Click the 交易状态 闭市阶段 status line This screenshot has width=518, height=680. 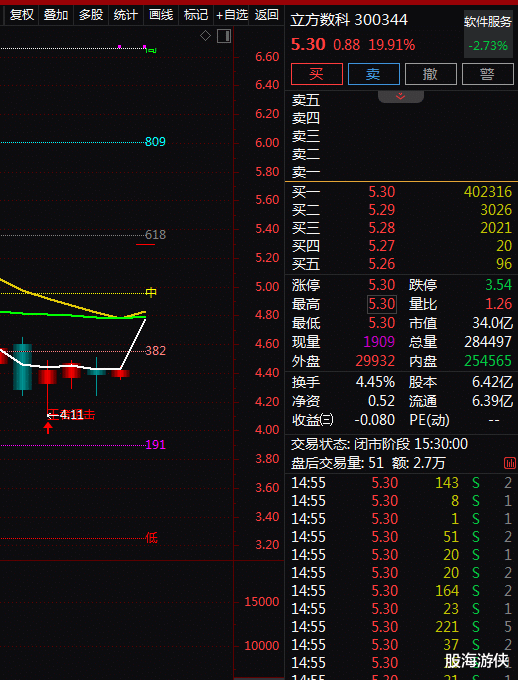(379, 444)
